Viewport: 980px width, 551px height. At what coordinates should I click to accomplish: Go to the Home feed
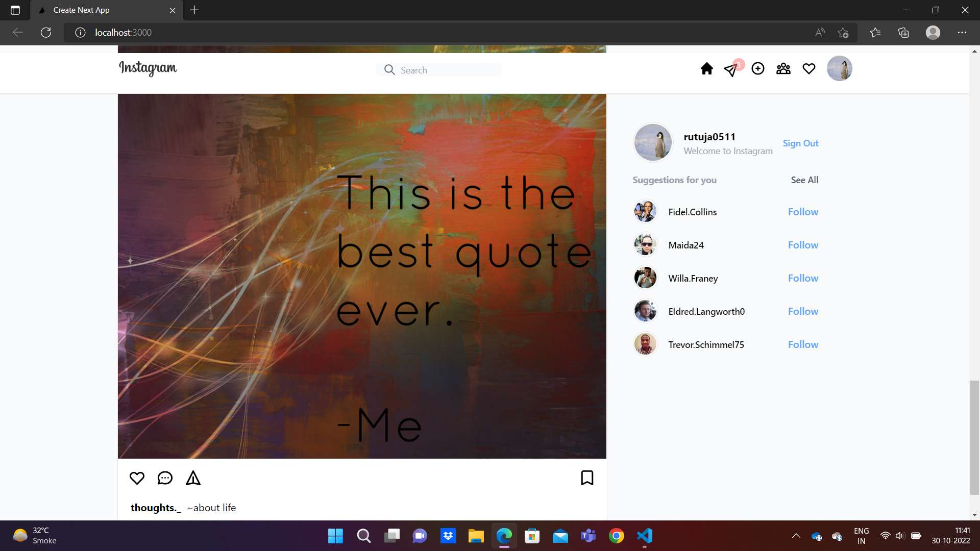(706, 68)
